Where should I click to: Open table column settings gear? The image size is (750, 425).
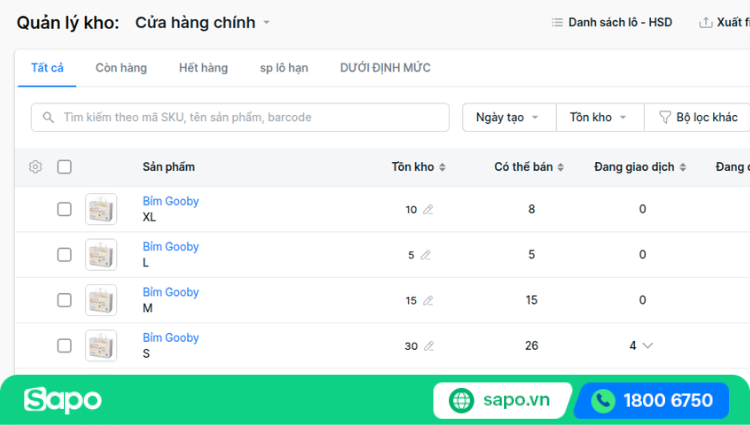click(35, 167)
